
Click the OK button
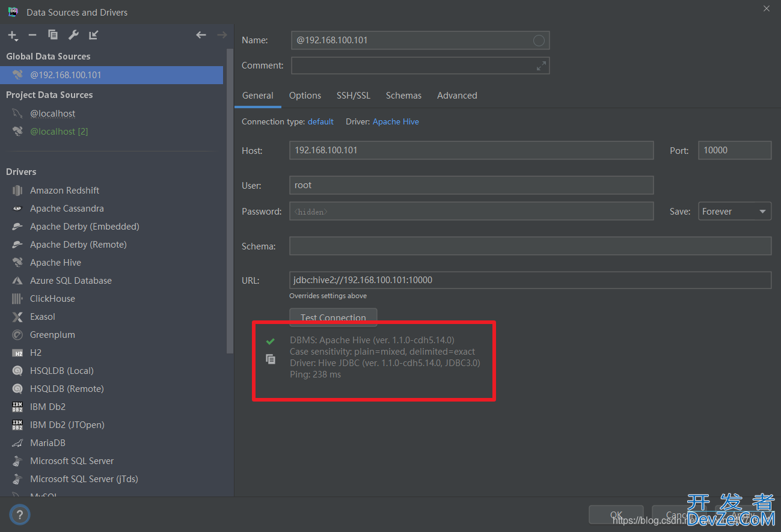click(616, 515)
